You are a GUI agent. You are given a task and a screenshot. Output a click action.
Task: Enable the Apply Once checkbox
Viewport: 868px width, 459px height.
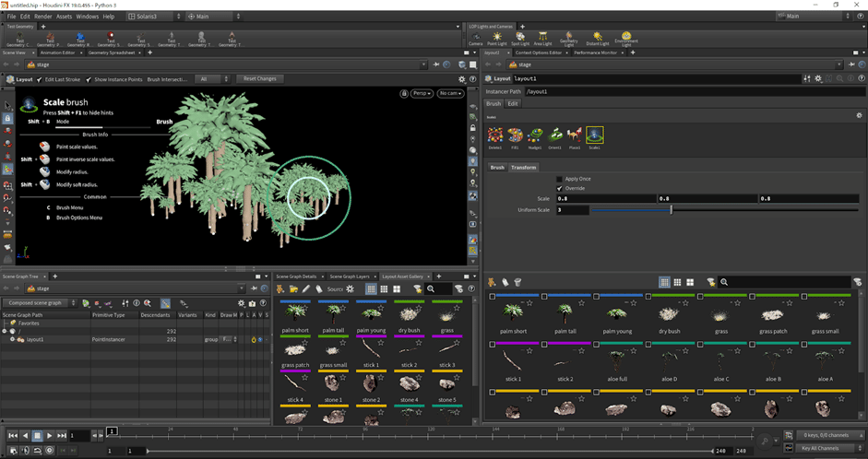point(559,178)
